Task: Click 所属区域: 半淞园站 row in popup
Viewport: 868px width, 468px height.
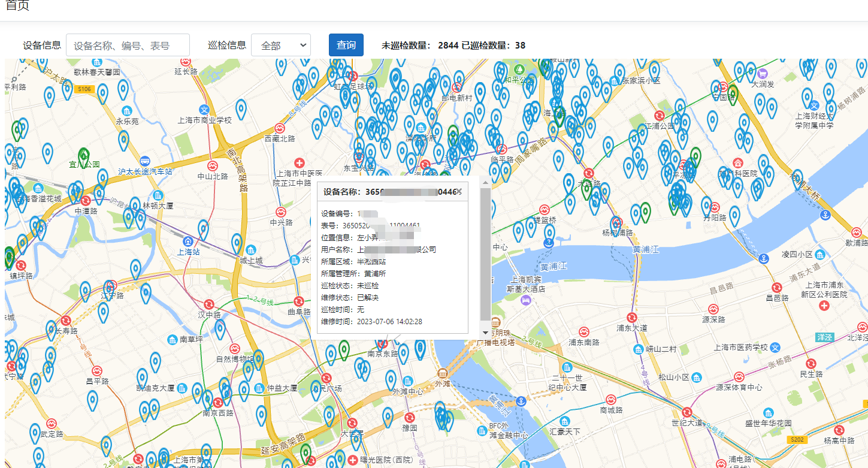Action: [353, 261]
